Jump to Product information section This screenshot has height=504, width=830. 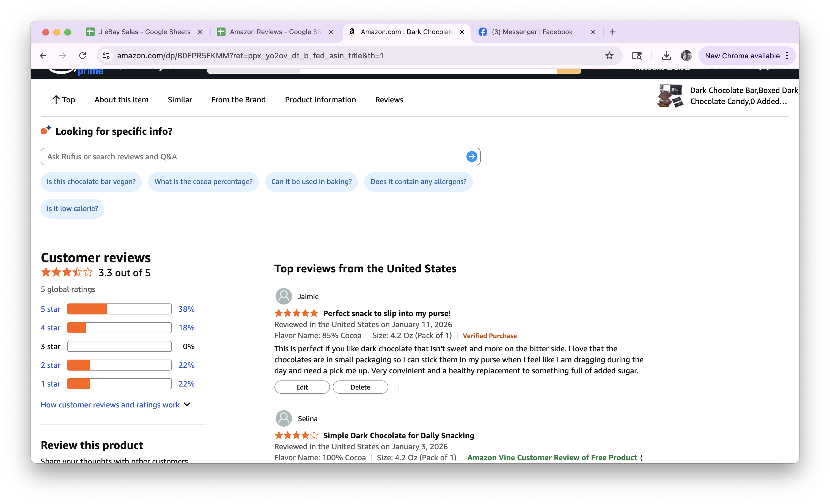point(320,100)
